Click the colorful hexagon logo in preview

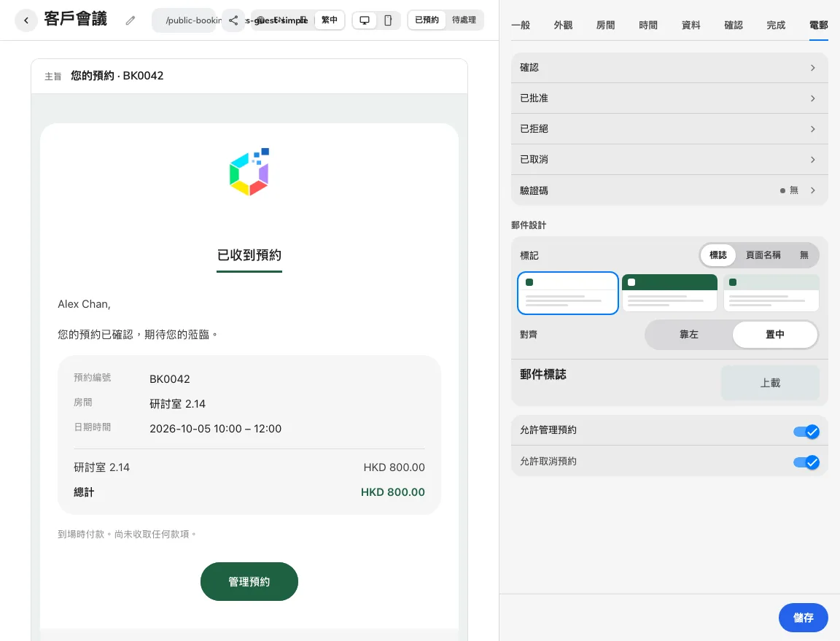click(x=249, y=171)
